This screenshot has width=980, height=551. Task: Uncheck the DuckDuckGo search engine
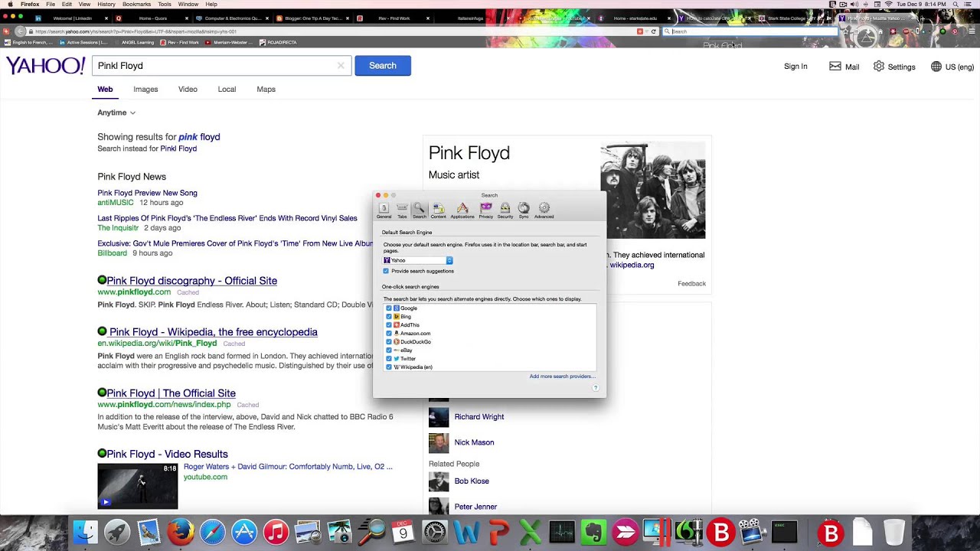(x=389, y=342)
